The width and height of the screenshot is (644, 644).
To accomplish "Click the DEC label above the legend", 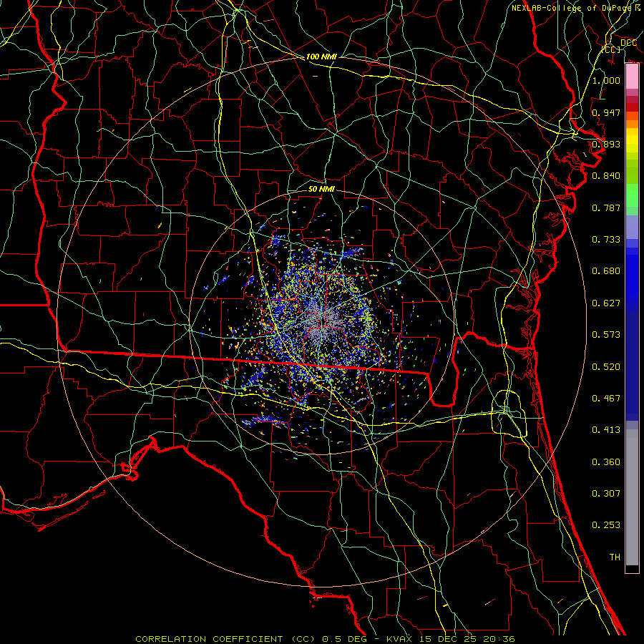I will [628, 43].
